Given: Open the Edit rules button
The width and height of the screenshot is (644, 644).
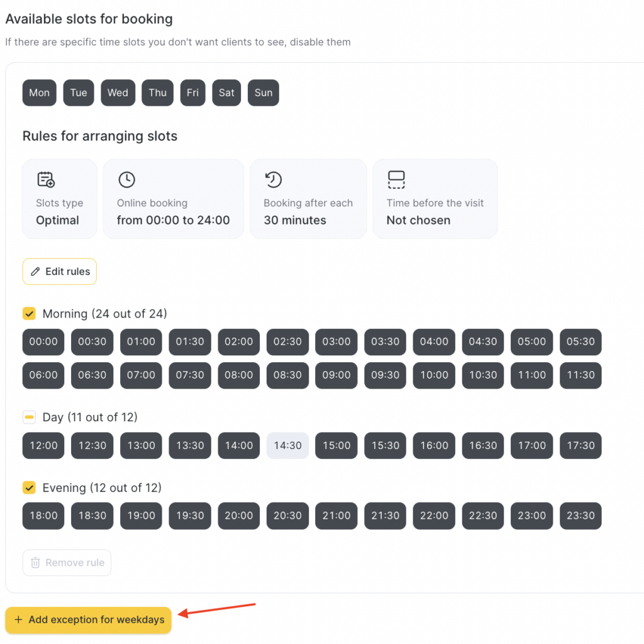Looking at the screenshot, I should point(60,272).
